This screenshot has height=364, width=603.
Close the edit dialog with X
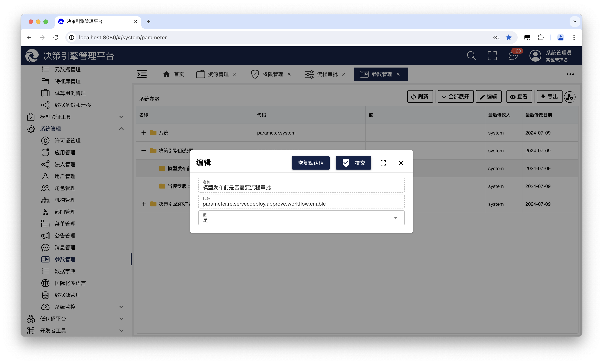pyautogui.click(x=401, y=163)
